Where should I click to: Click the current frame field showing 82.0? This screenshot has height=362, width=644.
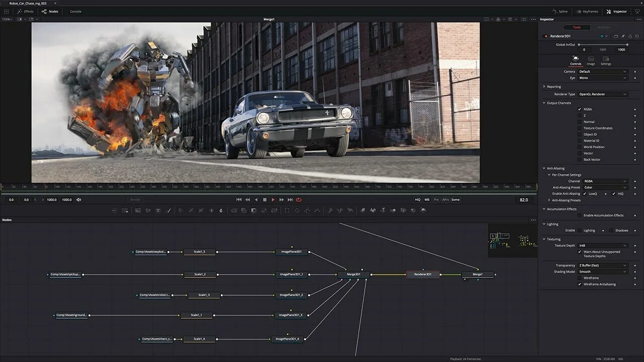pyautogui.click(x=524, y=200)
